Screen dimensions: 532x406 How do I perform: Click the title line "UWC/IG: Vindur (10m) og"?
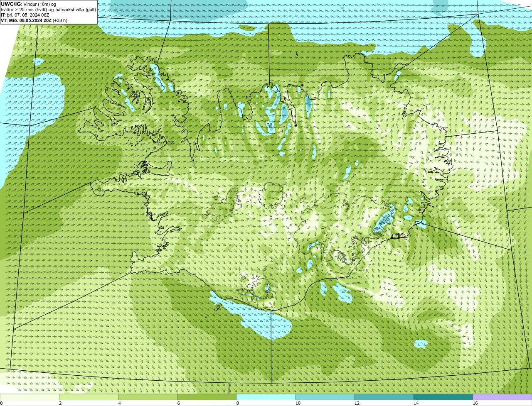pos(28,4)
